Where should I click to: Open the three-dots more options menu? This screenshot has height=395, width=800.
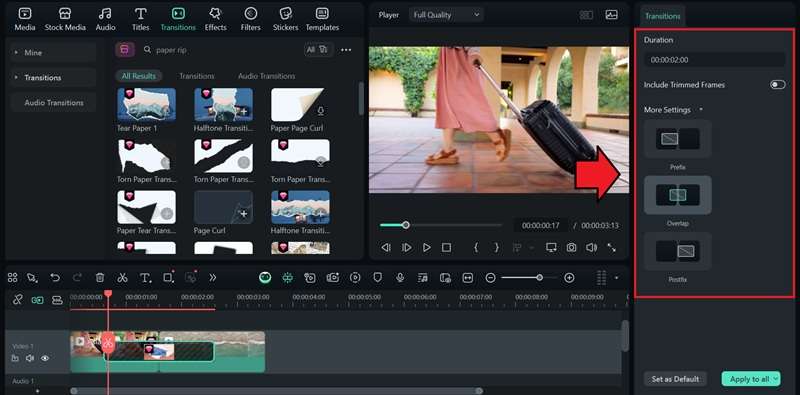tap(346, 50)
